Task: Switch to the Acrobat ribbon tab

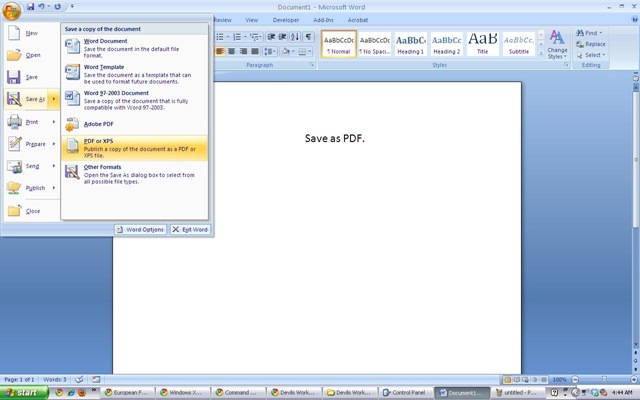Action: coord(358,20)
